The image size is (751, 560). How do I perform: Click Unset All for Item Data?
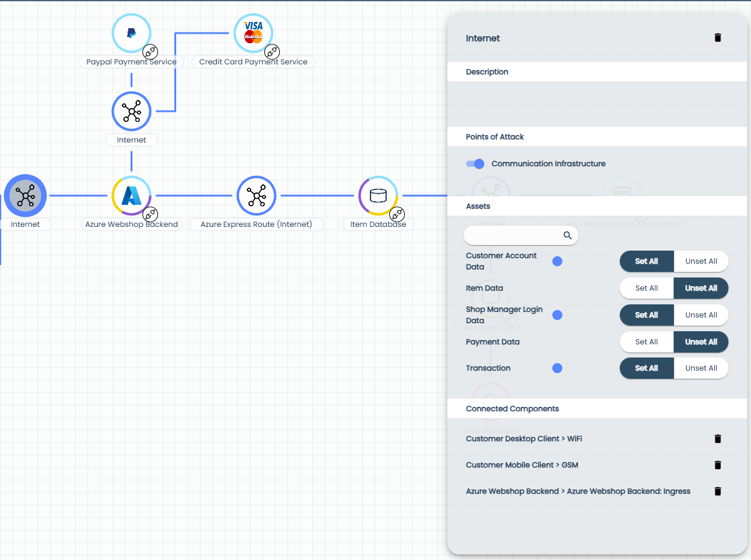(701, 288)
